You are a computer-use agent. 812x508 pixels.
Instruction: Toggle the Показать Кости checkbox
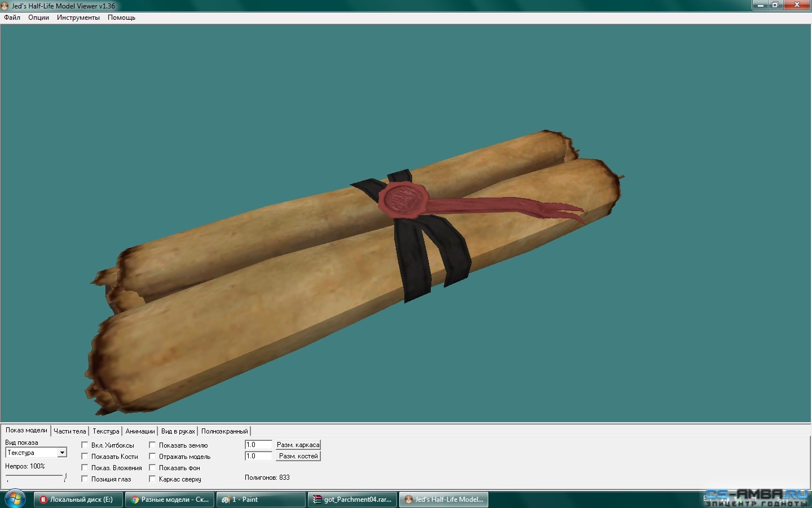[85, 457]
